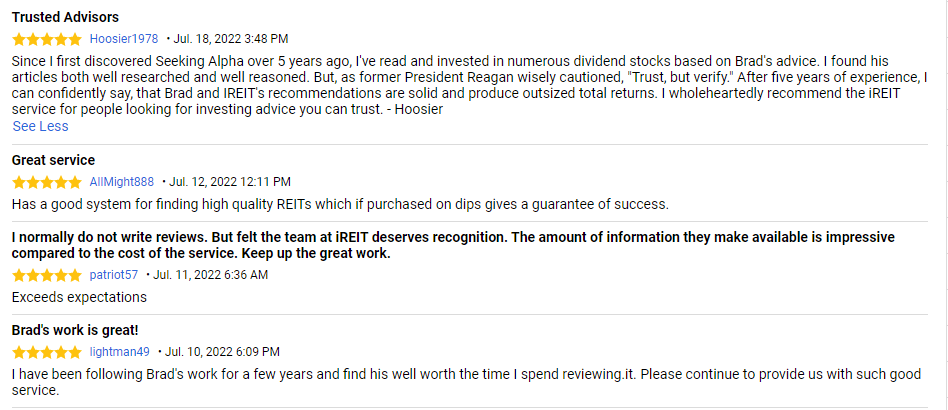
Task: Click the 'Exceeds expectations' review text
Action: click(x=79, y=297)
